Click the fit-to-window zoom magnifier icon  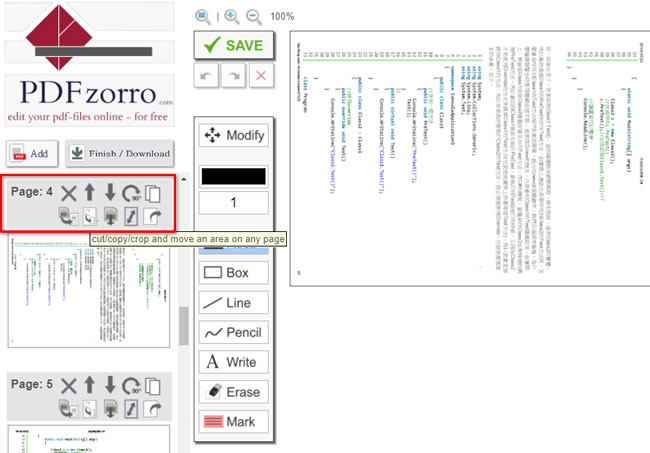click(203, 17)
